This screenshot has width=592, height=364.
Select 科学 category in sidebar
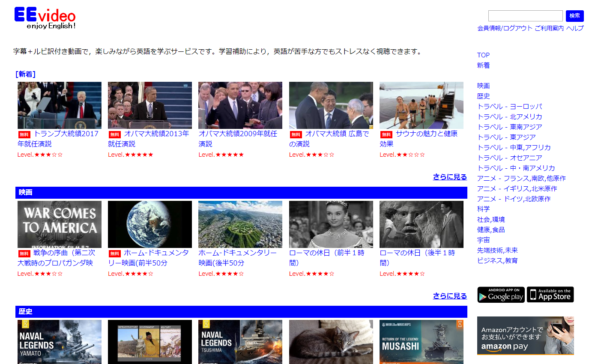point(483,209)
